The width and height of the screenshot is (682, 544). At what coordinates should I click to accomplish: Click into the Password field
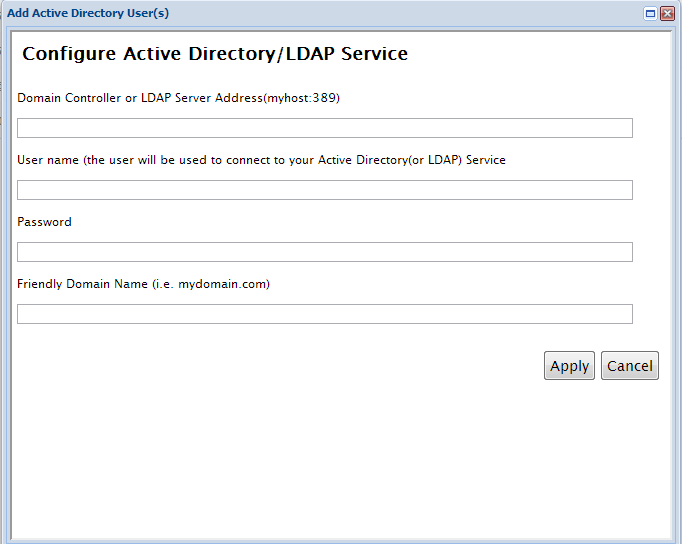coord(325,252)
